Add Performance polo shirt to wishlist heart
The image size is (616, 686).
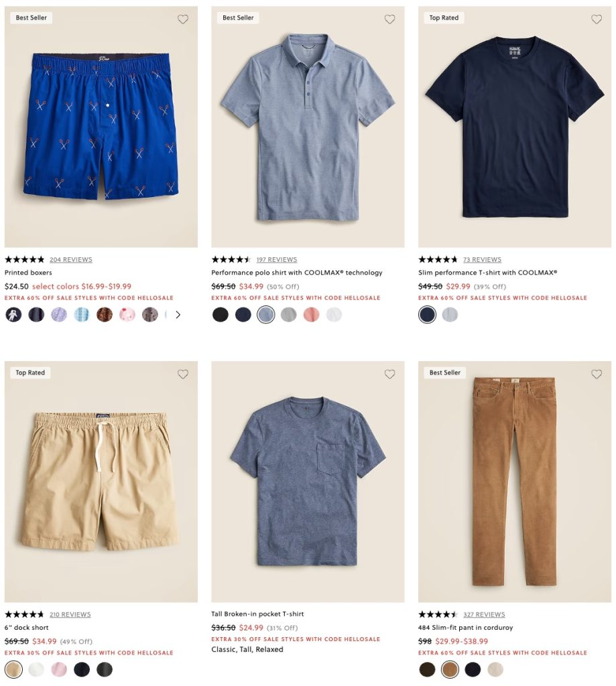click(389, 19)
